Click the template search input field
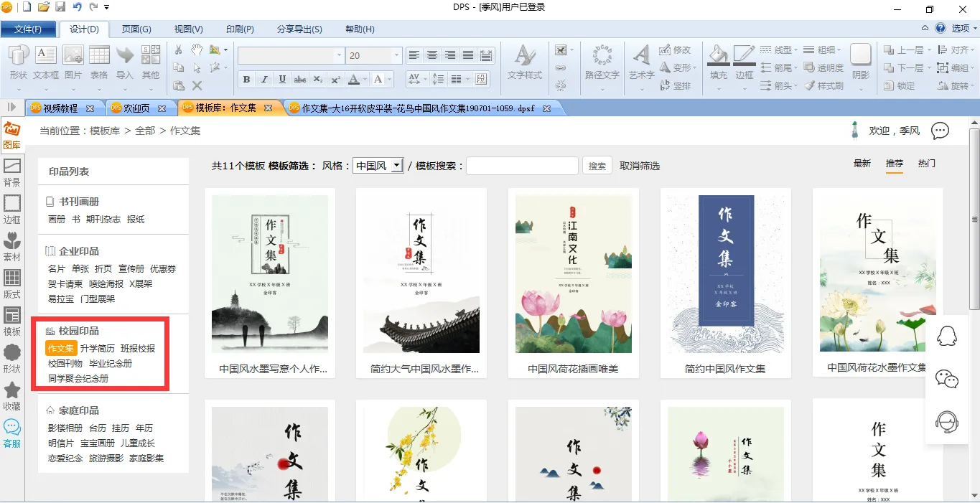Viewport: 980px width, 503px height. 522,166
